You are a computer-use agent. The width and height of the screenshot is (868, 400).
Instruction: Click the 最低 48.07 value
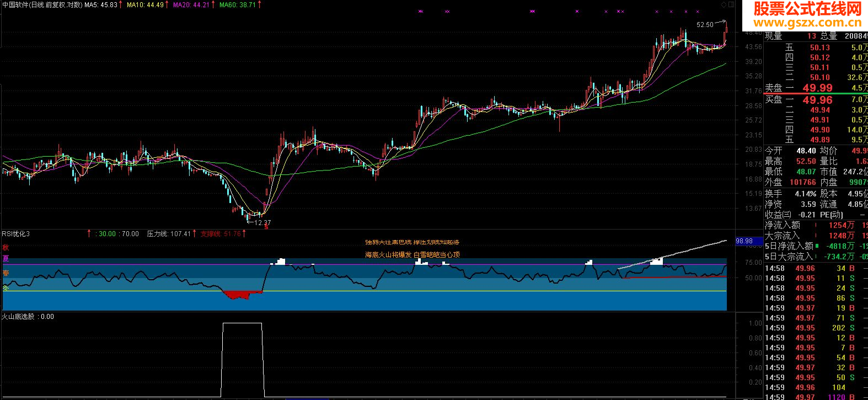click(806, 172)
